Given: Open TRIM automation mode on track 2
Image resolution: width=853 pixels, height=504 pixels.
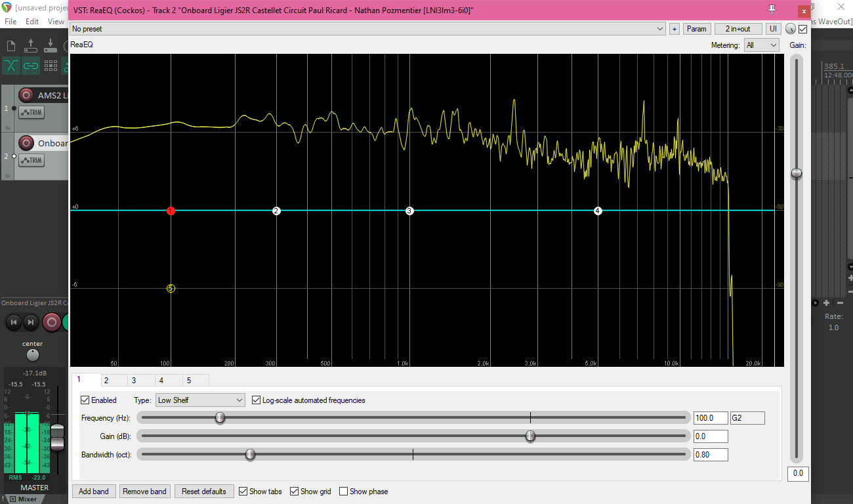Looking at the screenshot, I should click(x=31, y=160).
